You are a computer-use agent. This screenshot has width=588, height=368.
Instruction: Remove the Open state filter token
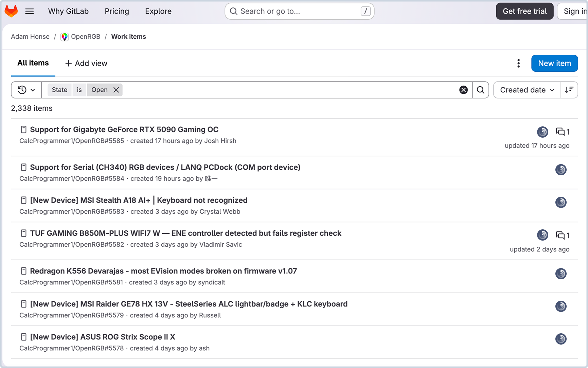(116, 90)
